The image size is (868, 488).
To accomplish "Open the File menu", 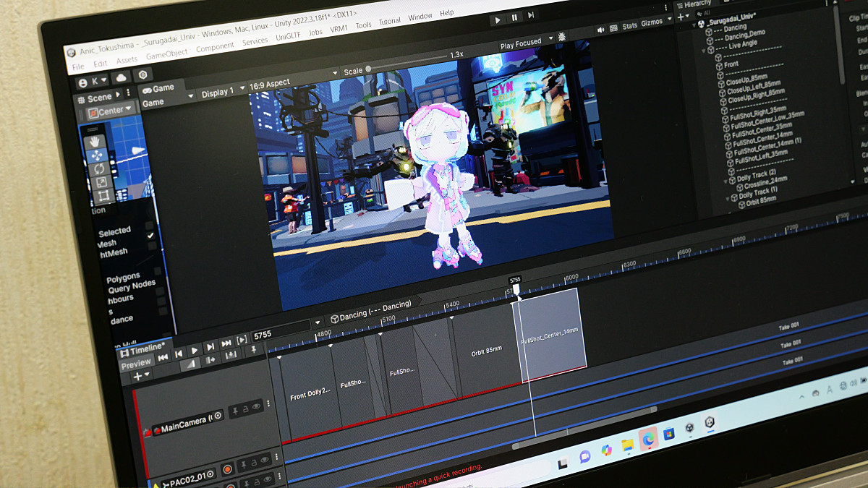I will 77,67.
